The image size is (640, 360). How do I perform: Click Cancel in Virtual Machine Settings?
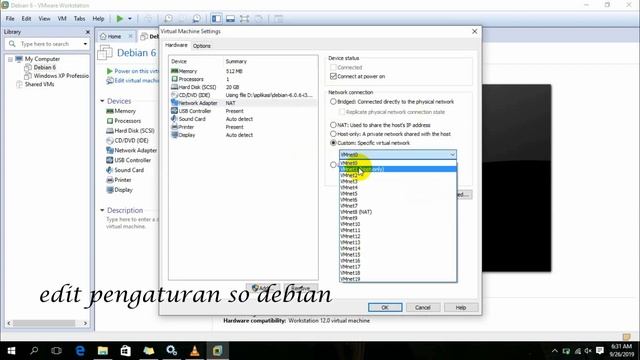pos(423,307)
